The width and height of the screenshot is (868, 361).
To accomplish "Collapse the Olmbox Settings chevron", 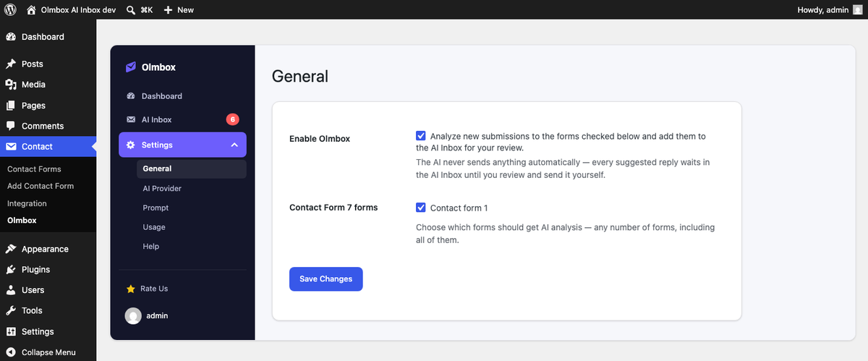I will click(234, 145).
